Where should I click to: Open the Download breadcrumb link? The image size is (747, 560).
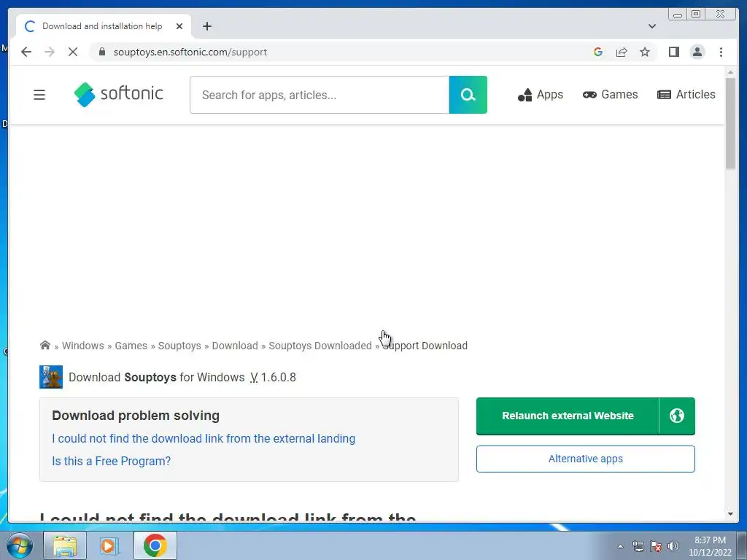click(235, 346)
